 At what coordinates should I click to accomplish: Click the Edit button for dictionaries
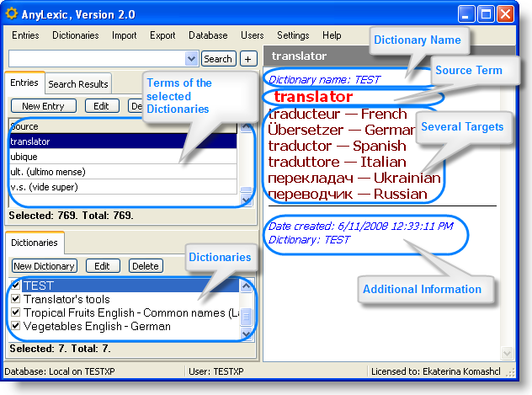coord(103,265)
